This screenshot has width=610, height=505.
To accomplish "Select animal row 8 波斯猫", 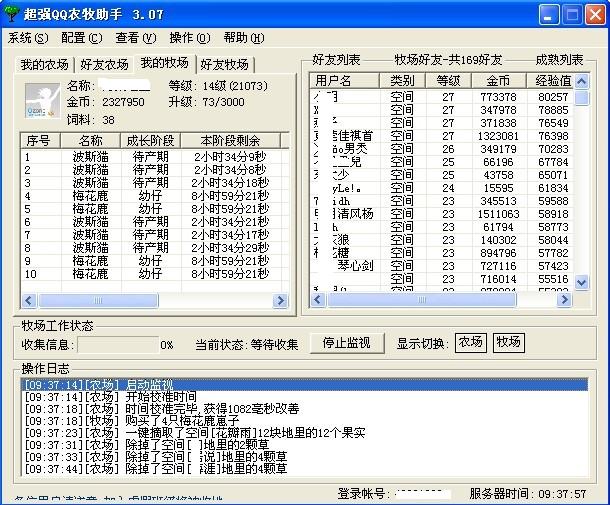I will tap(155, 248).
